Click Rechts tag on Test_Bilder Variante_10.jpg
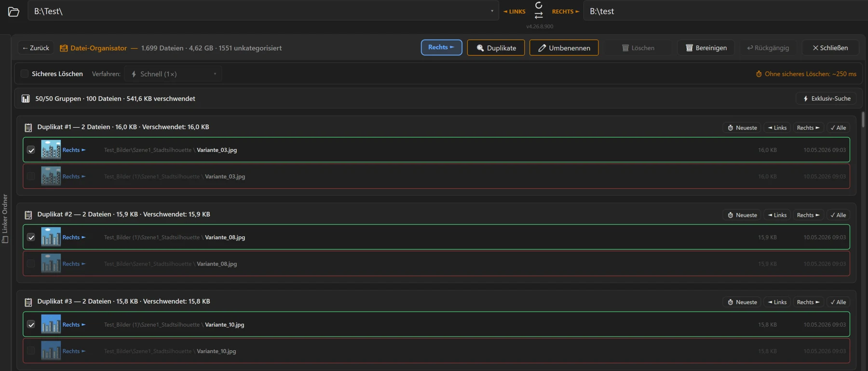Viewport: 868px width, 371px height. (74, 351)
